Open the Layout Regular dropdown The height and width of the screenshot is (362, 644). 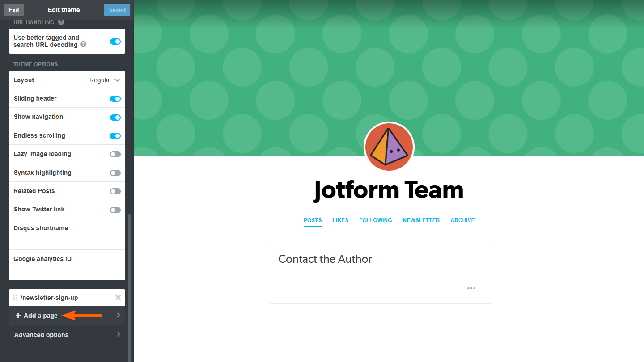tap(105, 80)
